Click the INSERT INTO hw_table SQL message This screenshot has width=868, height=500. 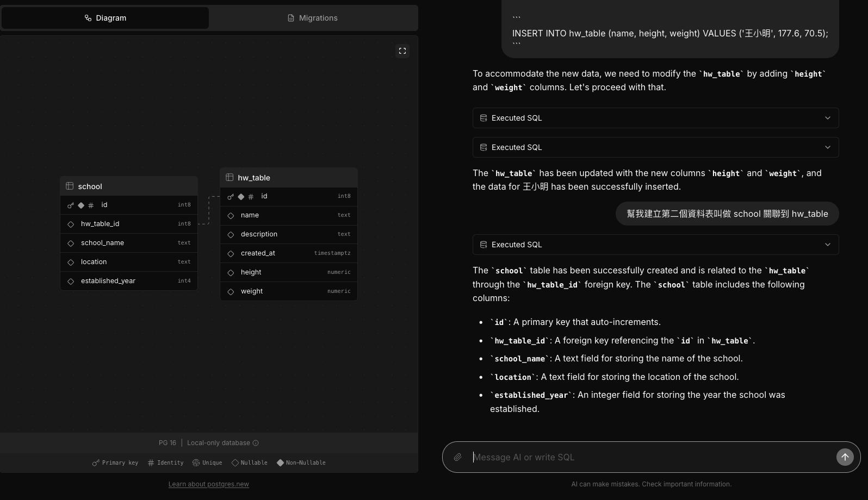point(670,34)
